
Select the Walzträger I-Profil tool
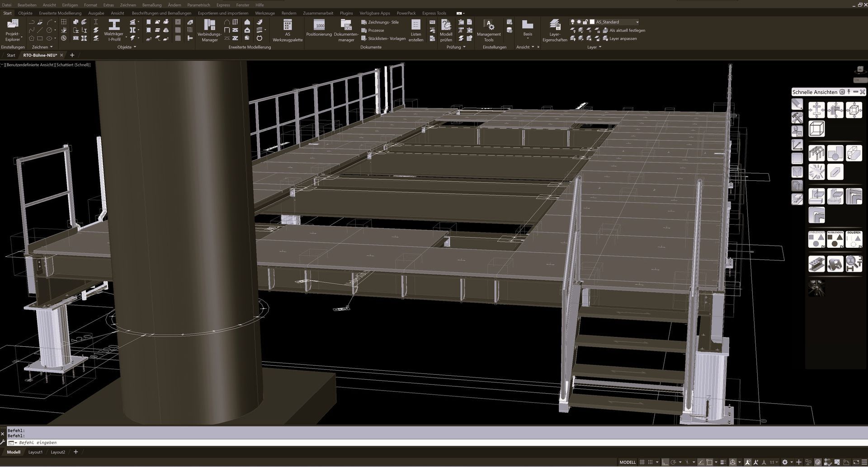point(113,30)
